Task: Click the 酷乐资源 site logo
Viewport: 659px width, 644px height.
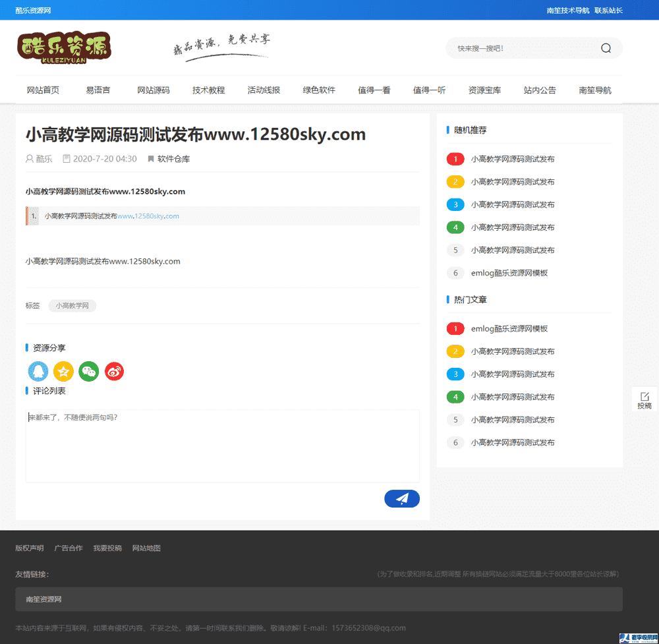Action: click(x=64, y=47)
